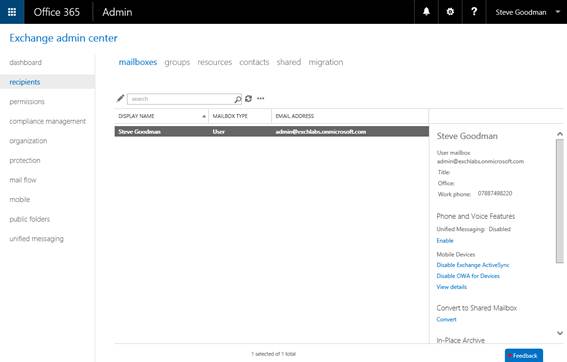Screen dimensions: 567x362
Task: Refresh the mailbox list
Action: [x=248, y=98]
